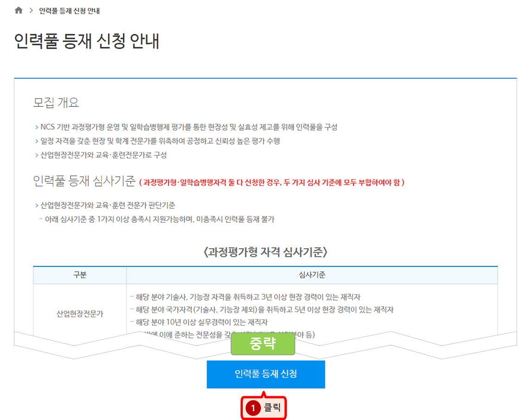The width and height of the screenshot is (531, 420).
Task: Click the red notice about 과정평가형·일학습병행자격
Action: coord(272,182)
